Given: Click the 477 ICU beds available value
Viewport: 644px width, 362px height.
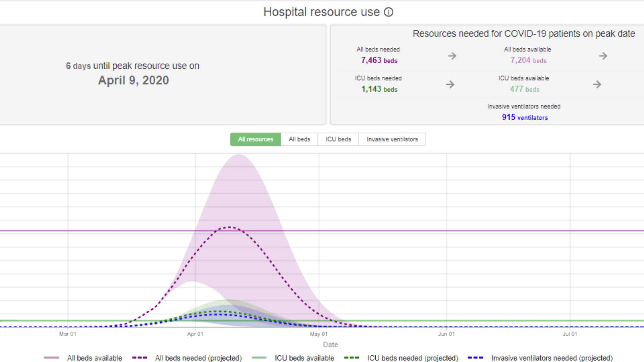Looking at the screenshot, I should pos(524,89).
